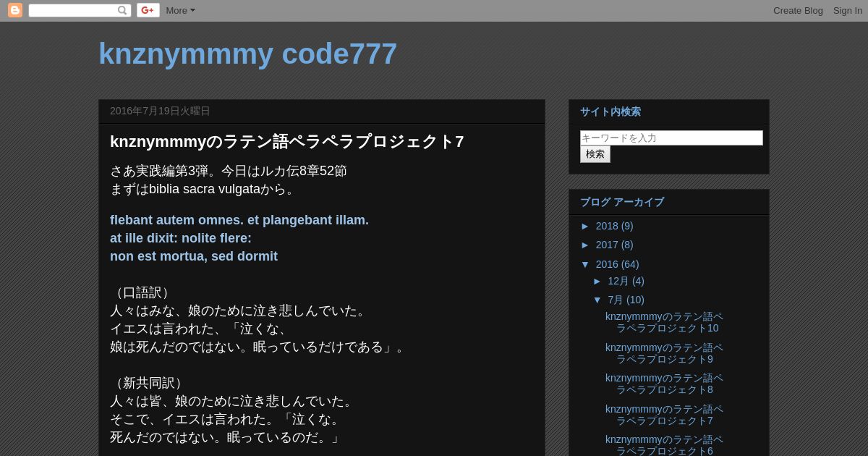Viewport: 868px width, 456px height.
Task: Open archive post ペラペラプロジェクト10
Action: [664, 322]
